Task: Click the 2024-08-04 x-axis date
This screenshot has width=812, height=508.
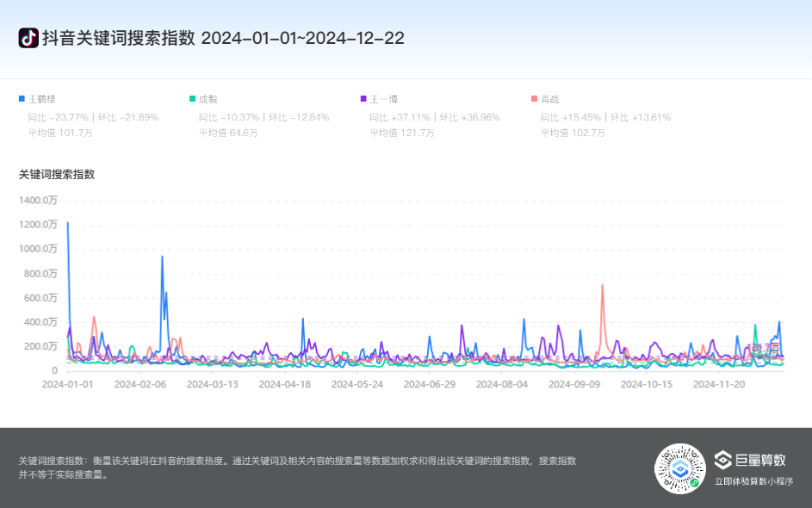Action: tap(502, 385)
